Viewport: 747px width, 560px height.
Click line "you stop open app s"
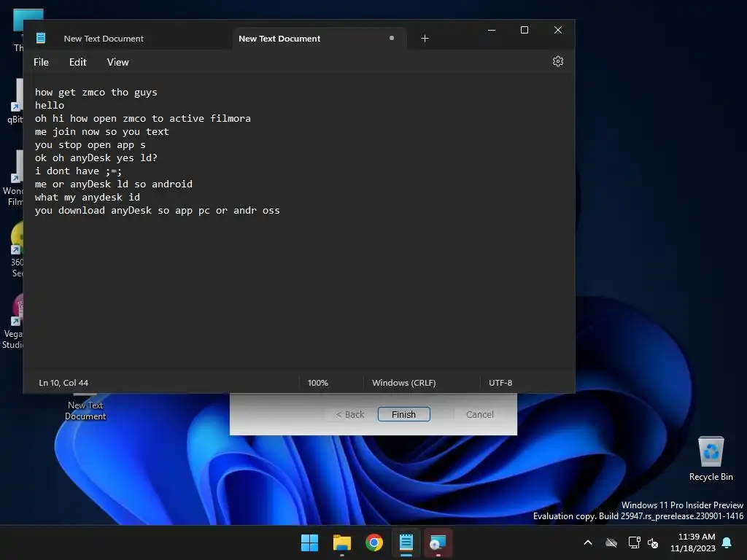coord(90,145)
